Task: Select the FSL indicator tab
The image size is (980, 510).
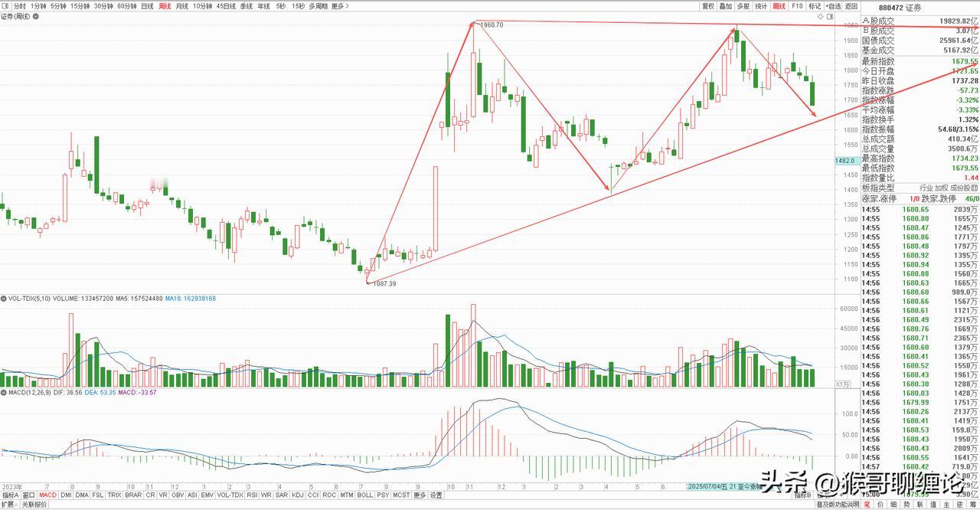Action: [x=98, y=495]
